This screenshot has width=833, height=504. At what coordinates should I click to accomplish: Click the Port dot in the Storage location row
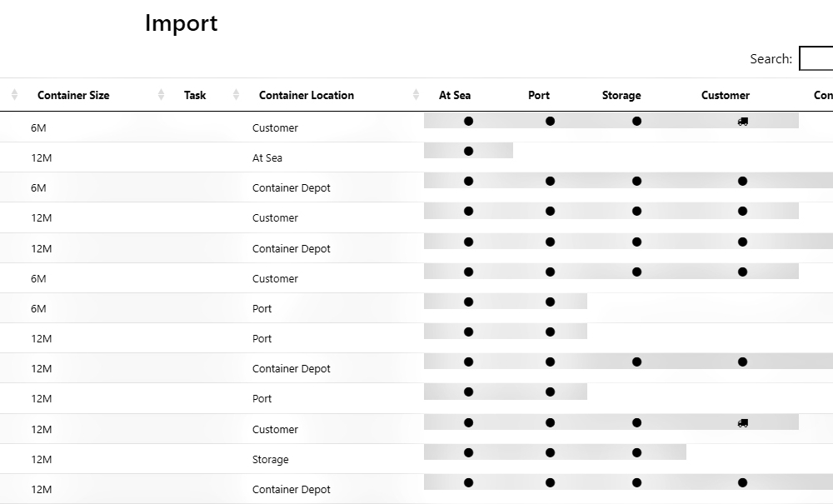coord(550,453)
